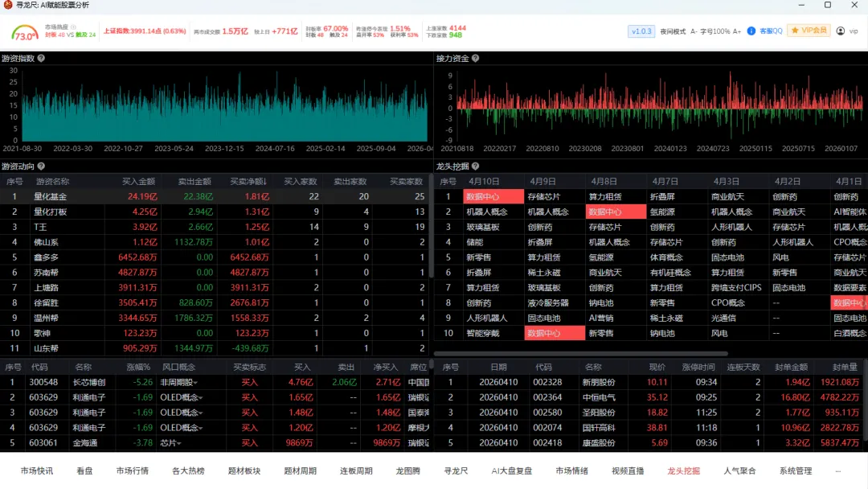Click the 买入金额 column header
Screen dimensions: 868x489
click(138, 182)
